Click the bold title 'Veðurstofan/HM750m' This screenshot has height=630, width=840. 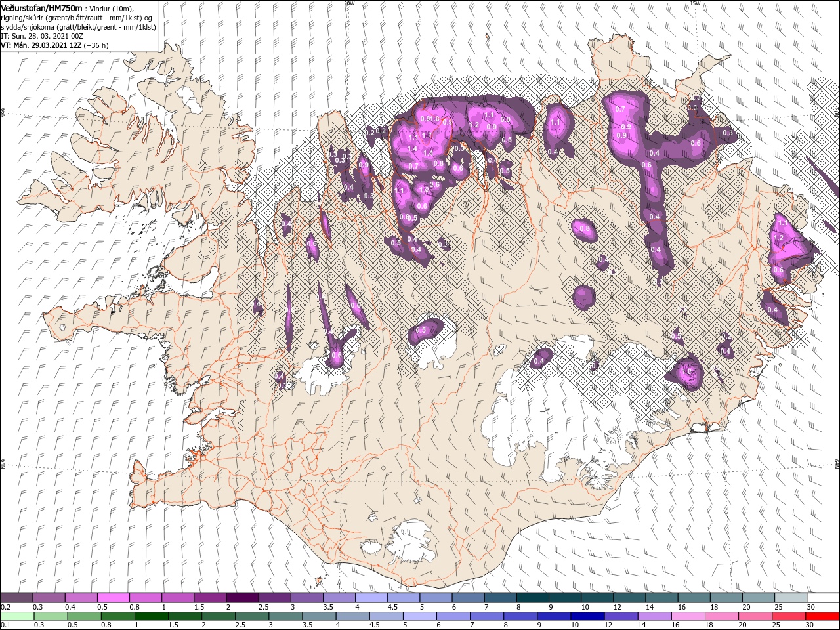(41, 8)
